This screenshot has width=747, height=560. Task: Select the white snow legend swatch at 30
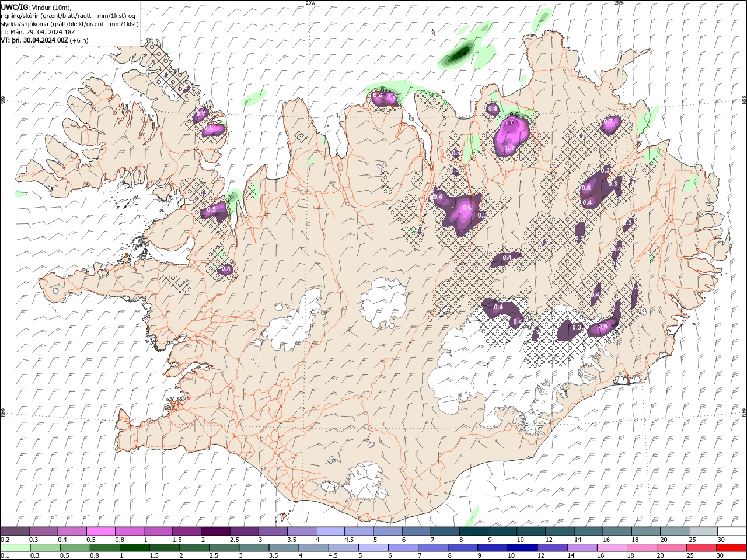click(732, 531)
